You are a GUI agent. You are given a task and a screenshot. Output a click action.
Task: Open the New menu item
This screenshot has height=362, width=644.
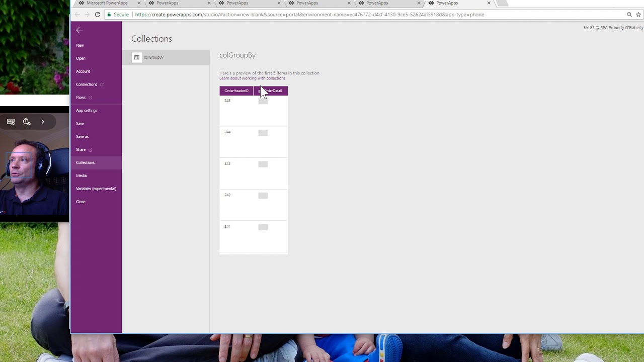click(80, 45)
